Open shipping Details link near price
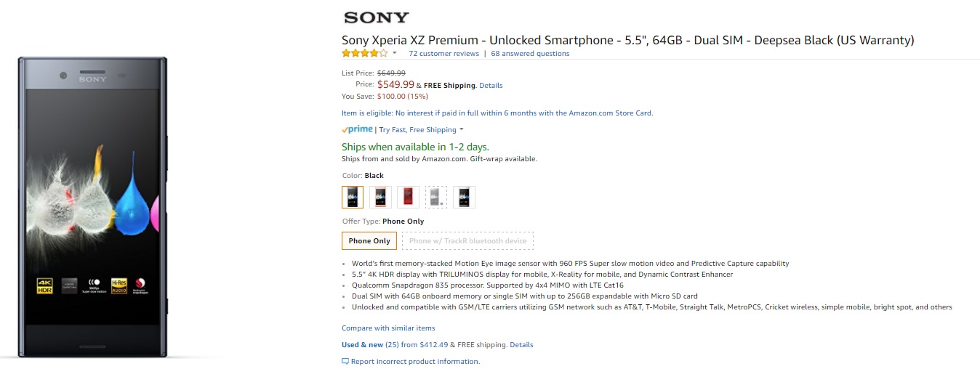Image resolution: width=980 pixels, height=369 pixels. pos(491,86)
